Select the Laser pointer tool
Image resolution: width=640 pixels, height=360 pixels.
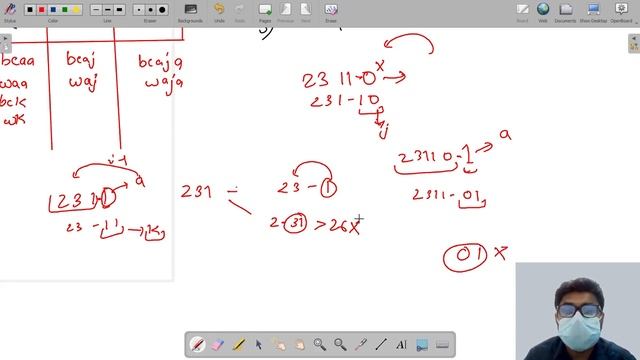(x=361, y=345)
